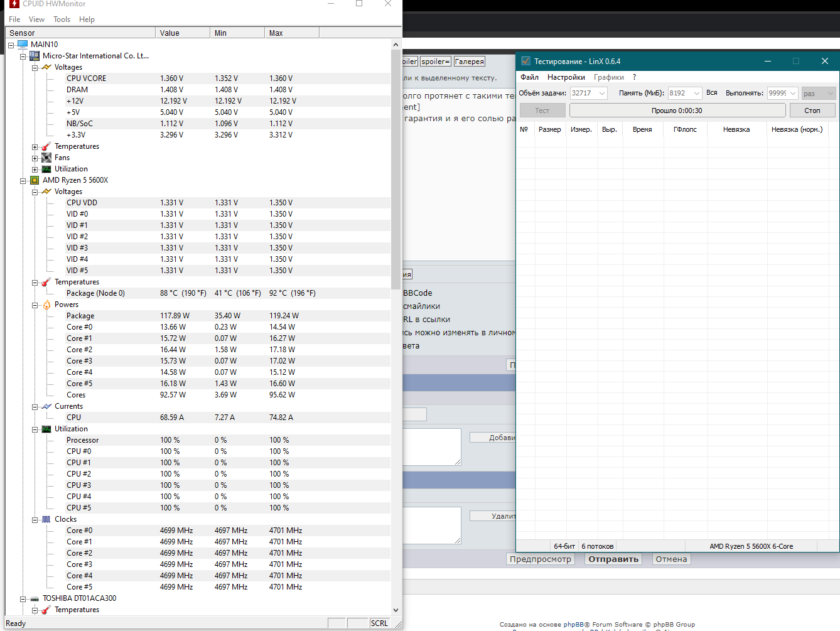The width and height of the screenshot is (840, 631).
Task: Click the Utilization icon under AMD Ryzen
Action: click(x=46, y=429)
